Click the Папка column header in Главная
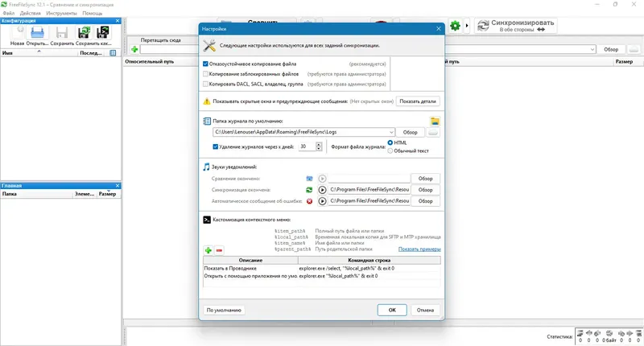The image size is (644, 346). point(36,194)
